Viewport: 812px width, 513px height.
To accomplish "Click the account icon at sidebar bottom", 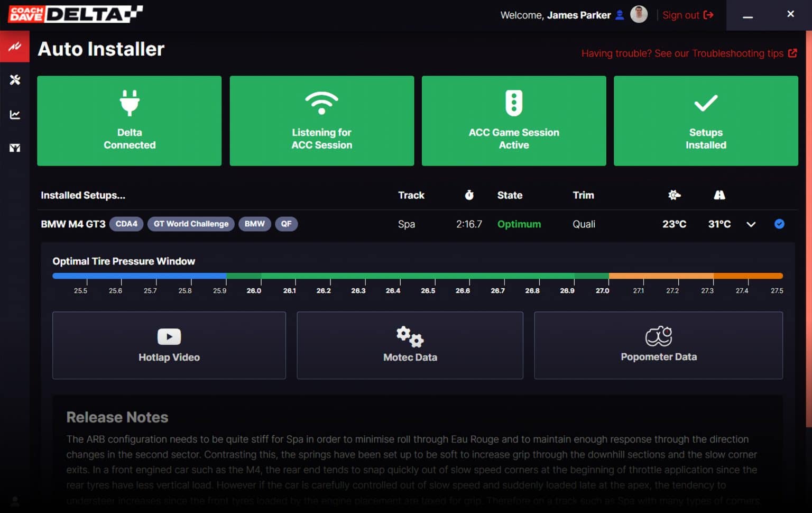I will [x=15, y=500].
